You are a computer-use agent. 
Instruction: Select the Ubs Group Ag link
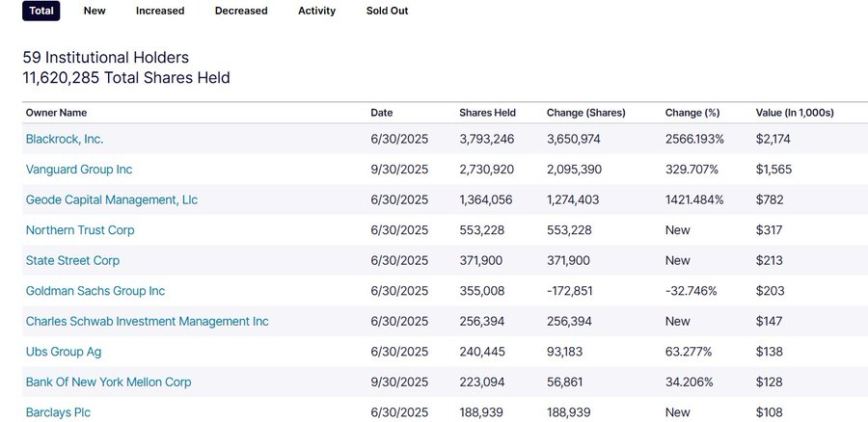coord(65,352)
